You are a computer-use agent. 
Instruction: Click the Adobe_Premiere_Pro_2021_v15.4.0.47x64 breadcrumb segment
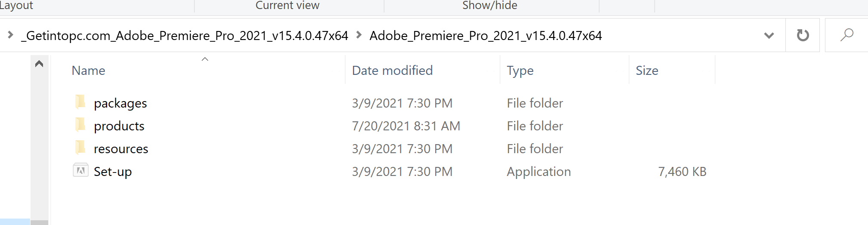[x=486, y=35]
